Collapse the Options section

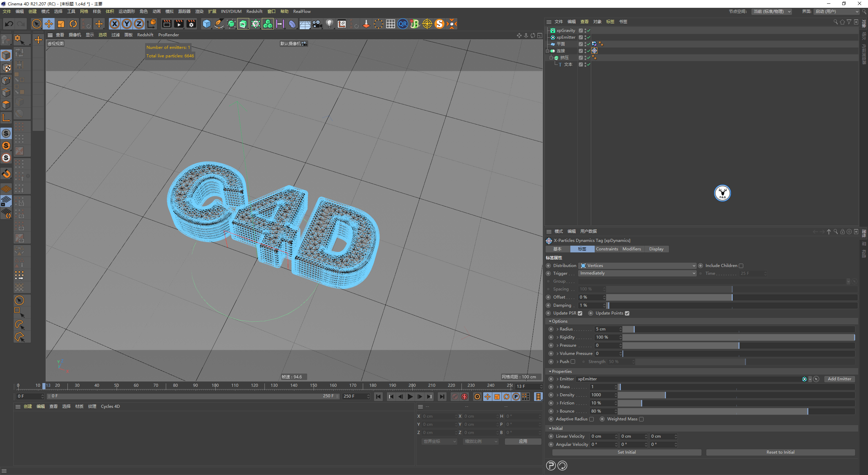[550, 321]
